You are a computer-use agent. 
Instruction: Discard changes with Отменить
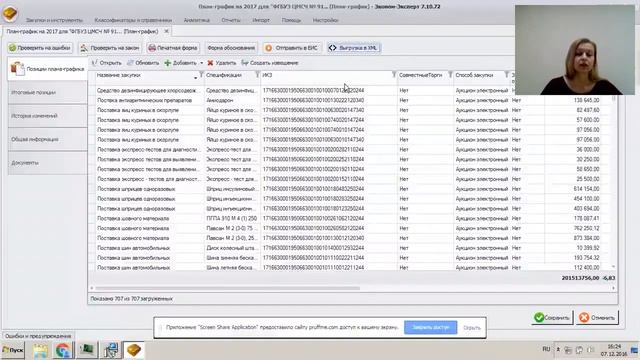click(x=597, y=318)
